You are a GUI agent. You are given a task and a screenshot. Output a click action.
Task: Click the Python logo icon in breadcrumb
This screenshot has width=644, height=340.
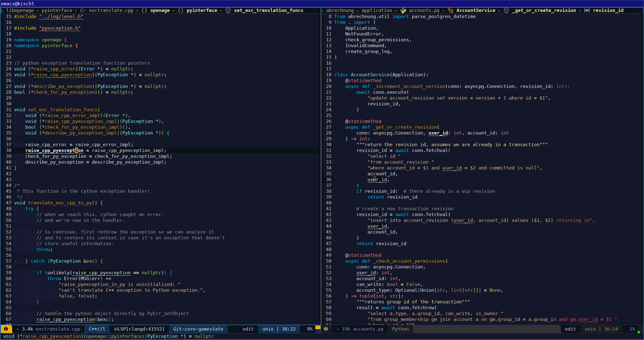(403, 11)
